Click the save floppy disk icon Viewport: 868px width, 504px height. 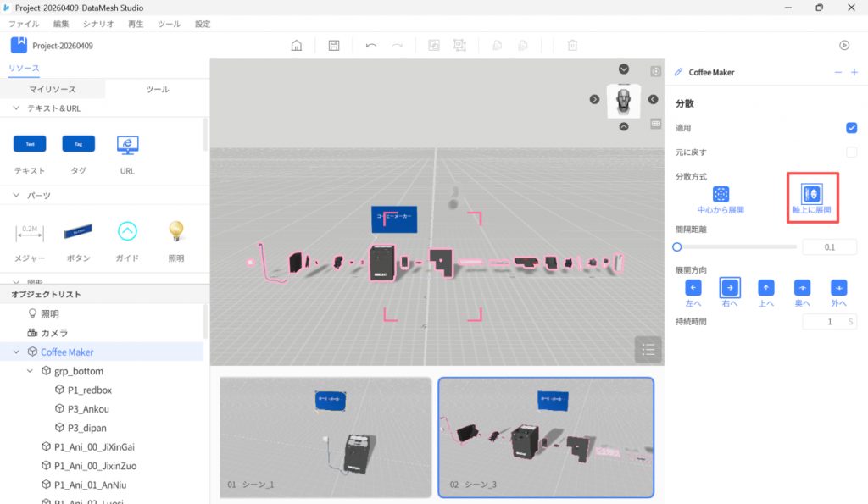tap(334, 46)
